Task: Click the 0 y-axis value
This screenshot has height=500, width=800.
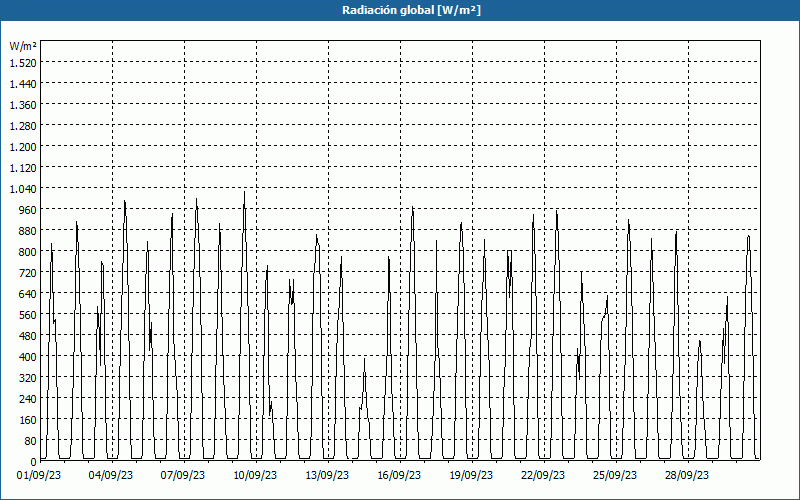Action: 34,461
